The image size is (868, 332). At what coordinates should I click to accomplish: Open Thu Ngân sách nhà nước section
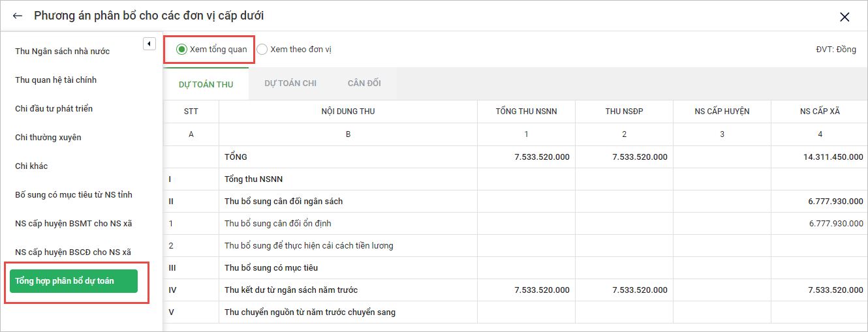[x=63, y=52]
